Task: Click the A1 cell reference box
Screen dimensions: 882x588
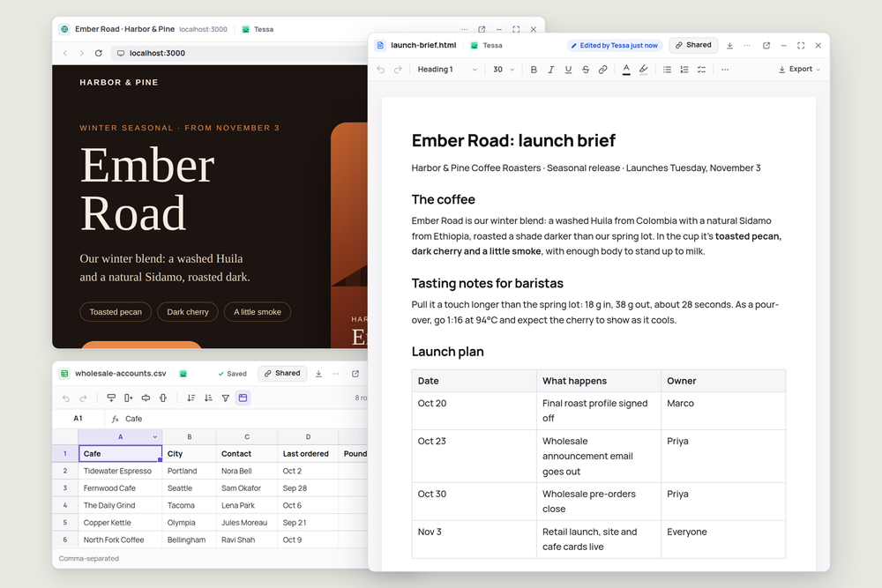Action: click(78, 419)
